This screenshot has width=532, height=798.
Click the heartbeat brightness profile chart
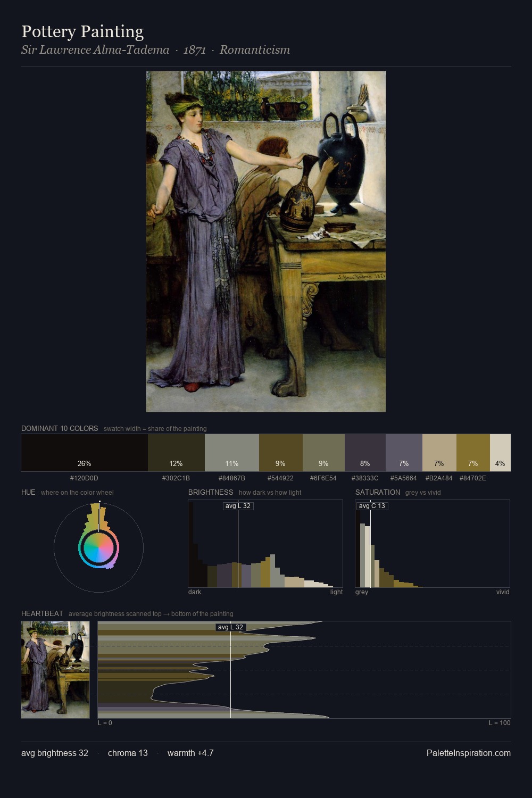point(304,670)
